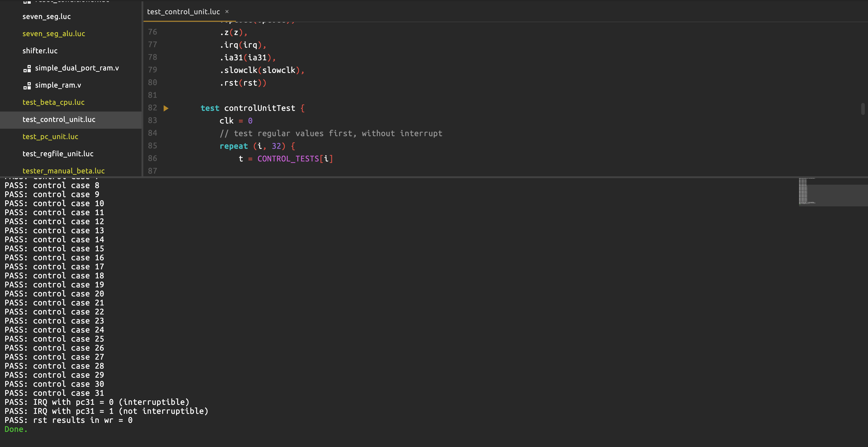
Task: Switch to the test_control_unit.luc editor tab
Action: pyautogui.click(x=183, y=12)
